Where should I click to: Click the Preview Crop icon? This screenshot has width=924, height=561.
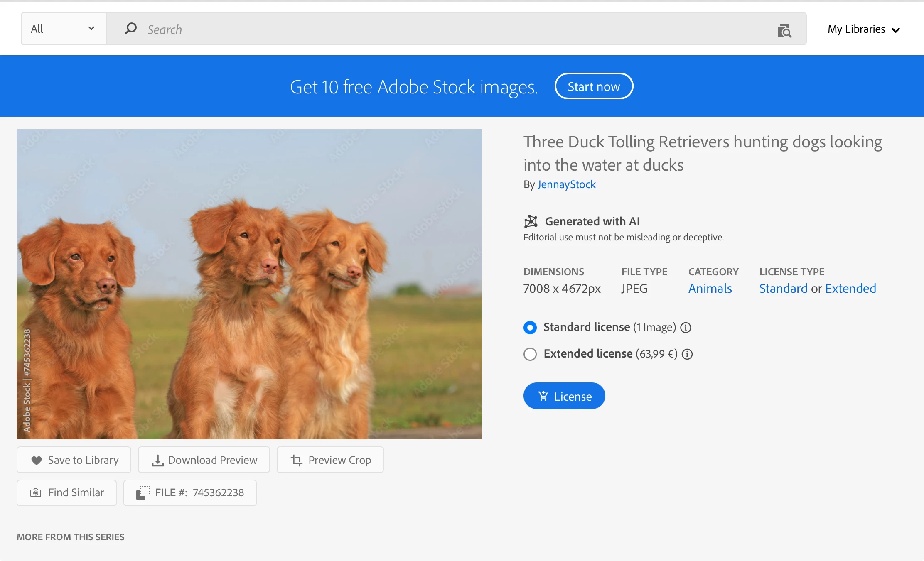coord(297,460)
